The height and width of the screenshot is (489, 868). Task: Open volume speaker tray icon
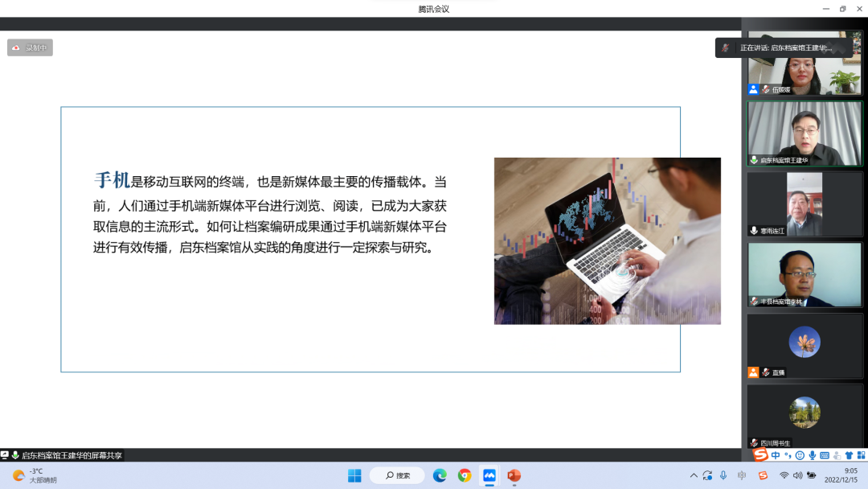[798, 475]
